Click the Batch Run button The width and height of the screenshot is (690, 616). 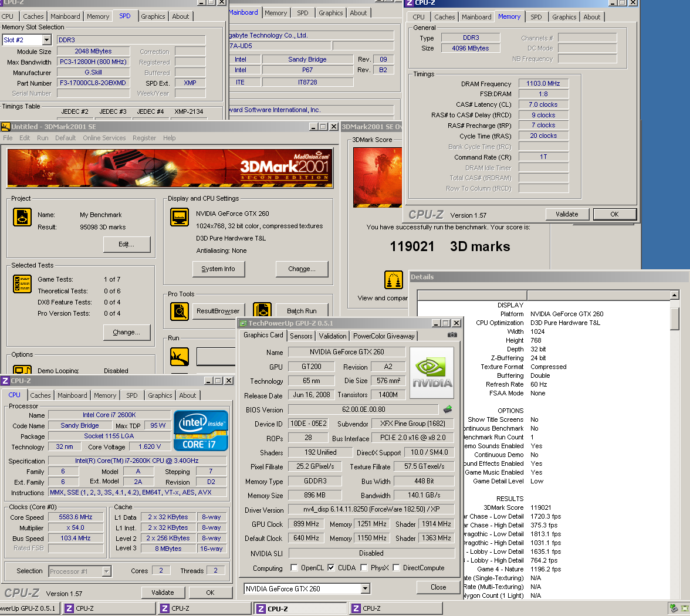(x=302, y=311)
